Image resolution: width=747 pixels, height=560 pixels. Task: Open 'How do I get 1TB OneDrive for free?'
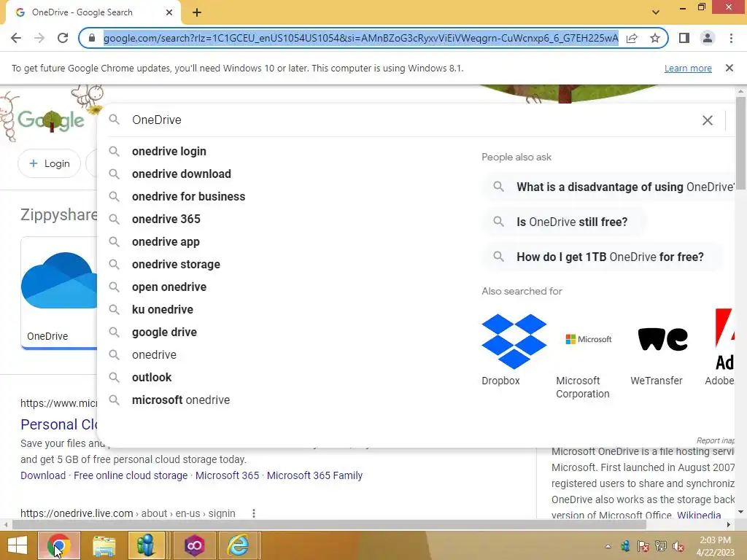(x=603, y=257)
